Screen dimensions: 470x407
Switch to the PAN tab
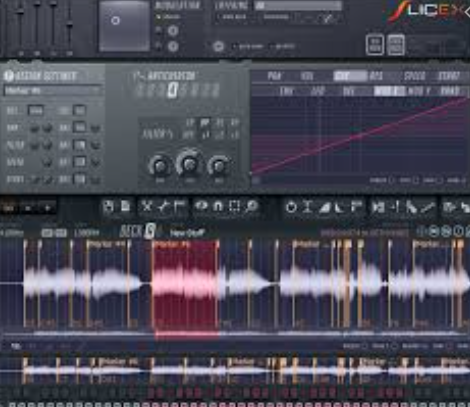[x=274, y=76]
